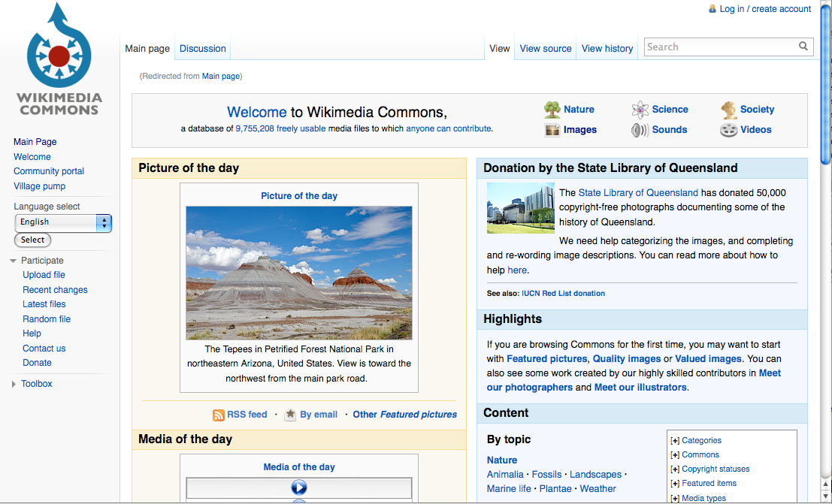Click the orange RSS feed icon
Screen dimensions: 832x504
pos(218,415)
